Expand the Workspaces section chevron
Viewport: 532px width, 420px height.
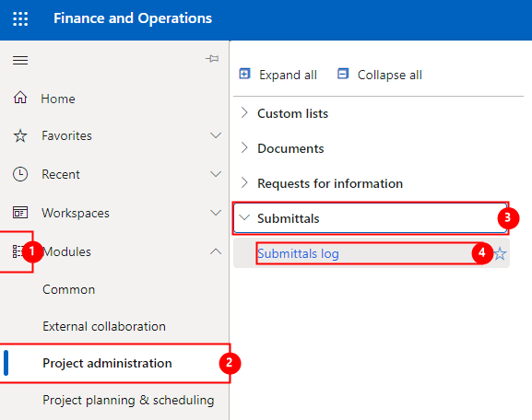click(216, 213)
